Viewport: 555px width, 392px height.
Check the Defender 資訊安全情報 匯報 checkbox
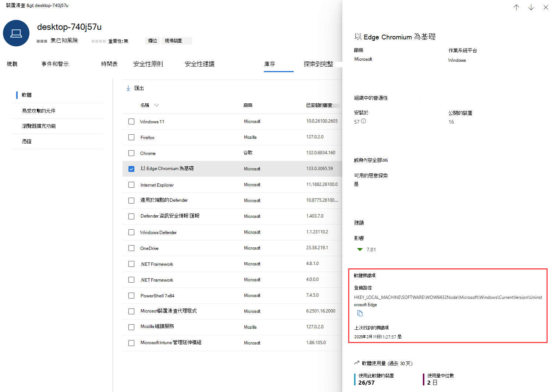[x=131, y=216]
